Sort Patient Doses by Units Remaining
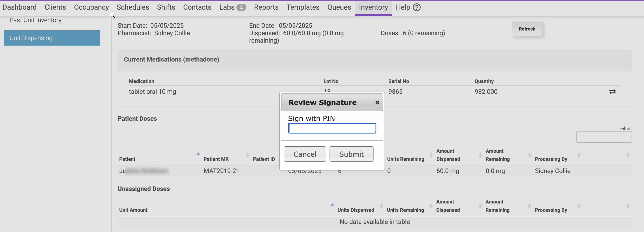This screenshot has height=232, width=644. pos(406,159)
